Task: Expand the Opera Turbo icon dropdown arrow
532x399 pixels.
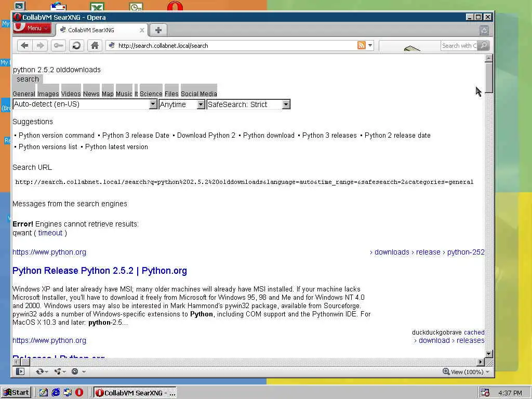Action: coord(84,372)
